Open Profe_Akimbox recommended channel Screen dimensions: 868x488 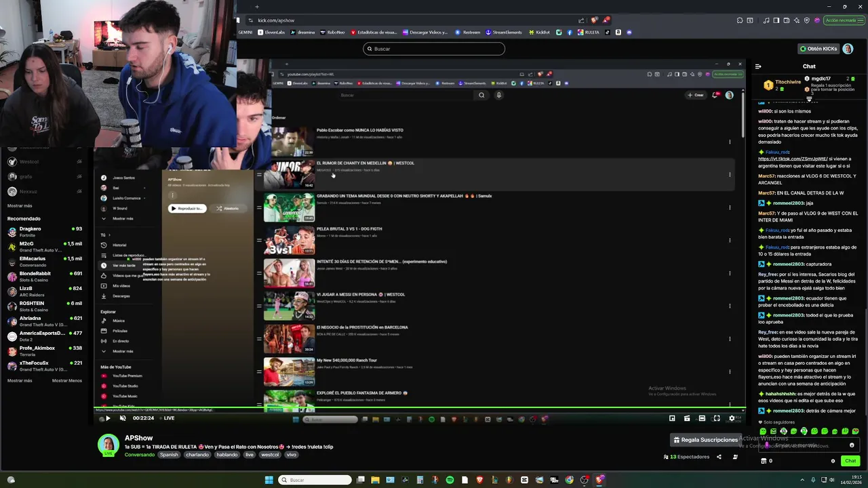click(x=44, y=350)
